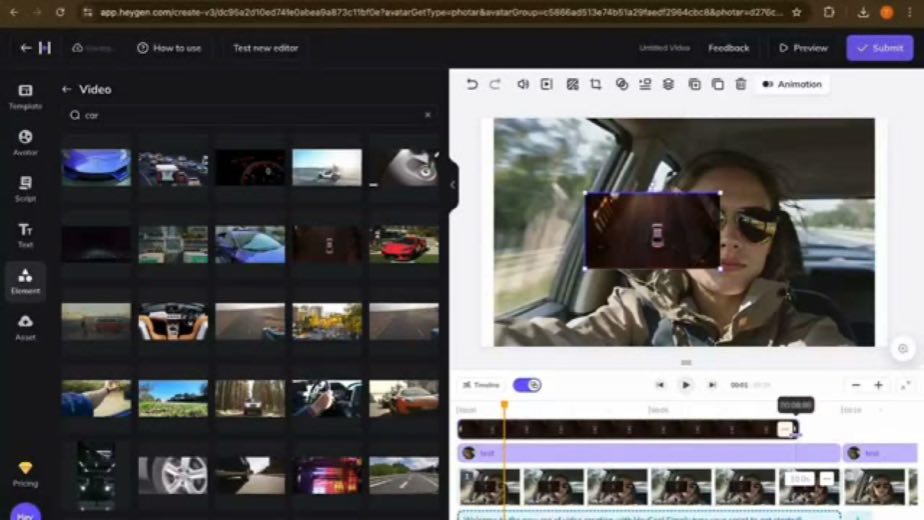The height and width of the screenshot is (520, 924).
Task: Open the Text panel in sidebar
Action: [25, 235]
